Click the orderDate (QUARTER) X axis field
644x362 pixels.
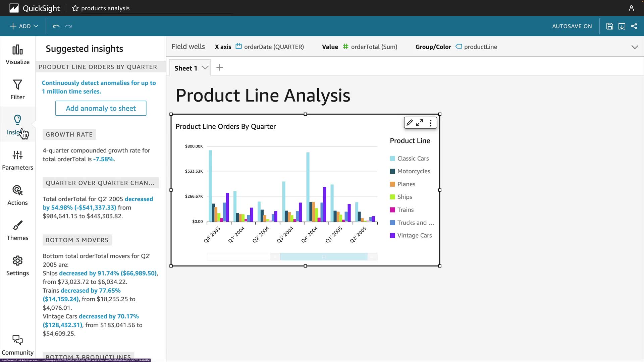[274, 47]
